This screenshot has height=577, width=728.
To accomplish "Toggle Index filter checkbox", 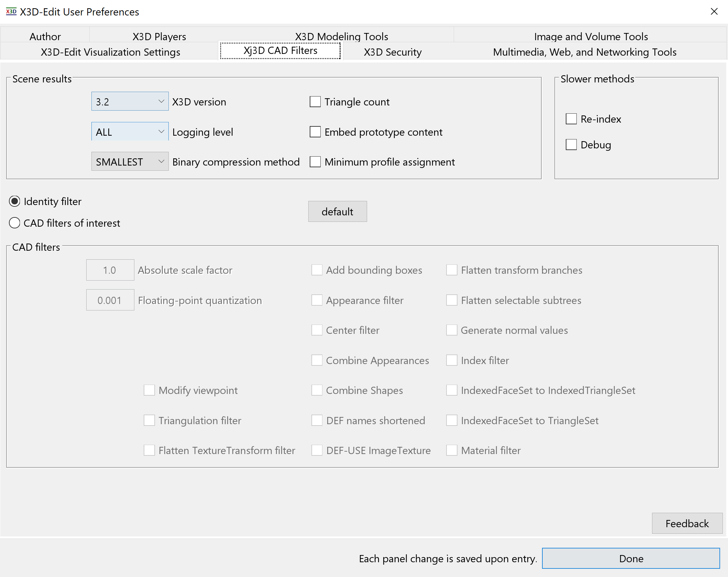I will click(x=451, y=360).
